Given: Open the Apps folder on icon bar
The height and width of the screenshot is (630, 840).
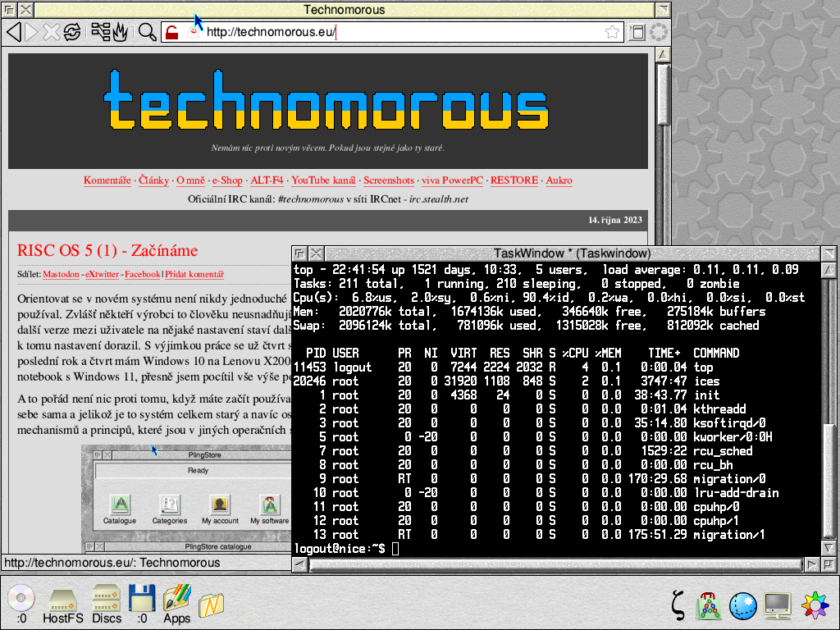Looking at the screenshot, I should [176, 600].
